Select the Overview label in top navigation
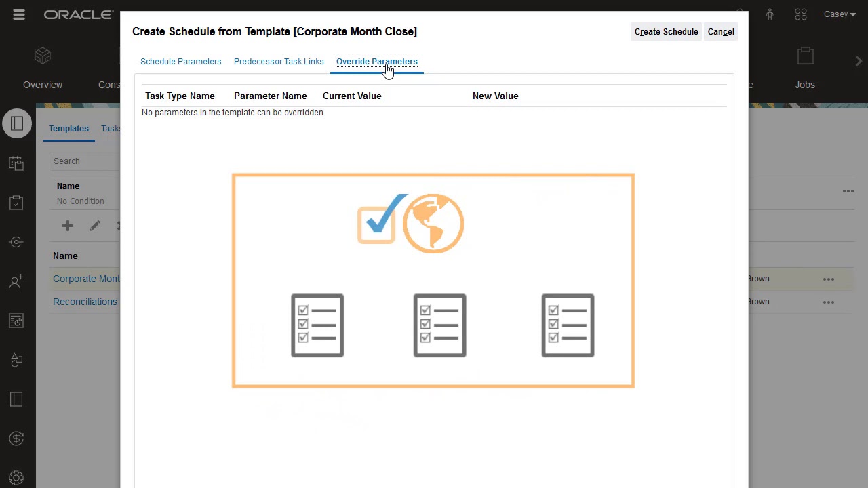 tap(43, 85)
